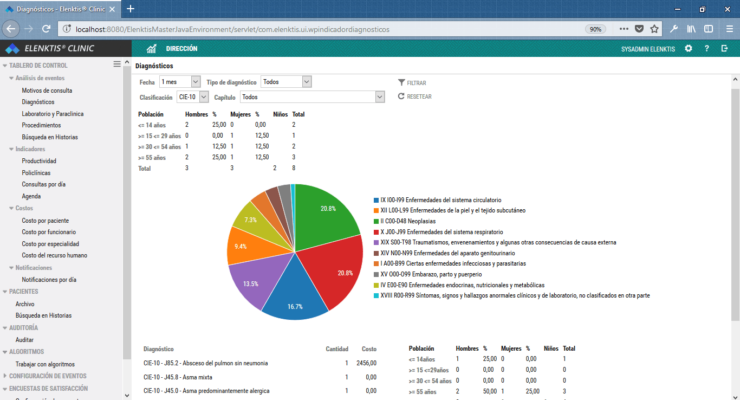Image resolution: width=740 pixels, height=400 pixels.
Task: Click green Neoplasias legend color swatch
Action: (x=375, y=221)
